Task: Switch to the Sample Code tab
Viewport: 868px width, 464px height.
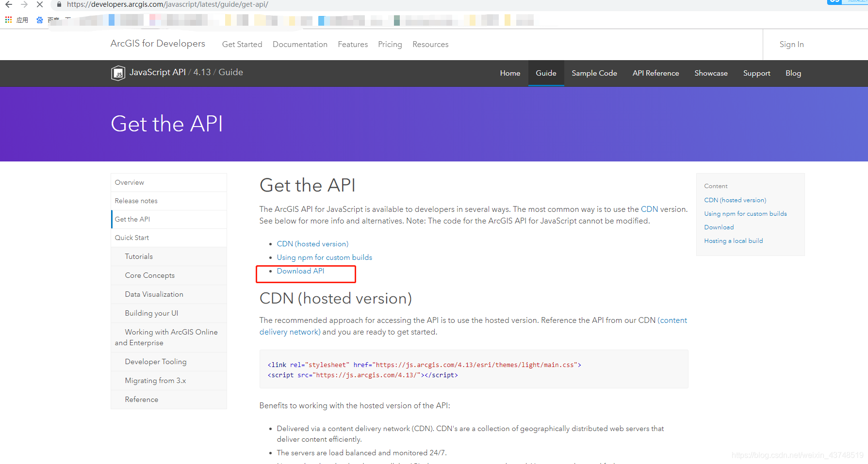Action: [x=594, y=73]
